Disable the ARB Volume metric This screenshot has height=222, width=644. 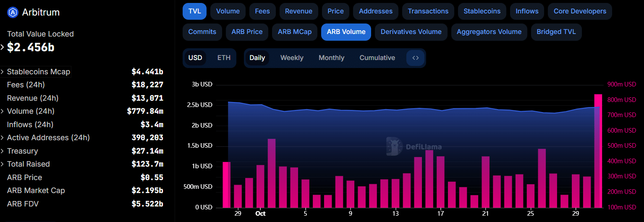click(346, 32)
